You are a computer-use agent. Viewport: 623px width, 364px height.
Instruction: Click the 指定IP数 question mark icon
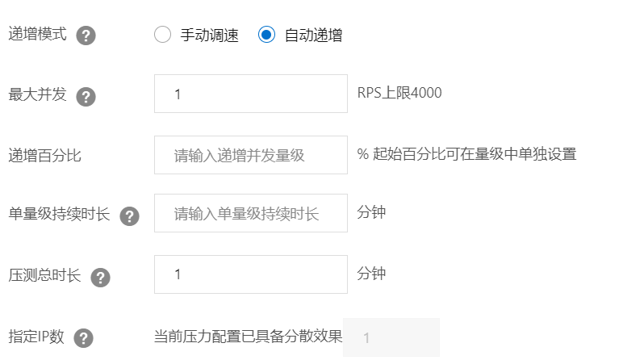pyautogui.click(x=83, y=338)
